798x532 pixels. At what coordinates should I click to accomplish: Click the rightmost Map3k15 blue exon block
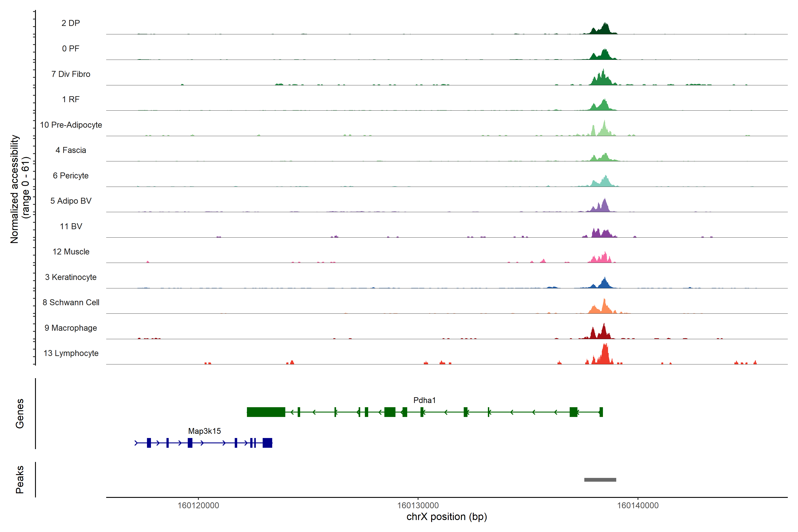[x=267, y=443]
